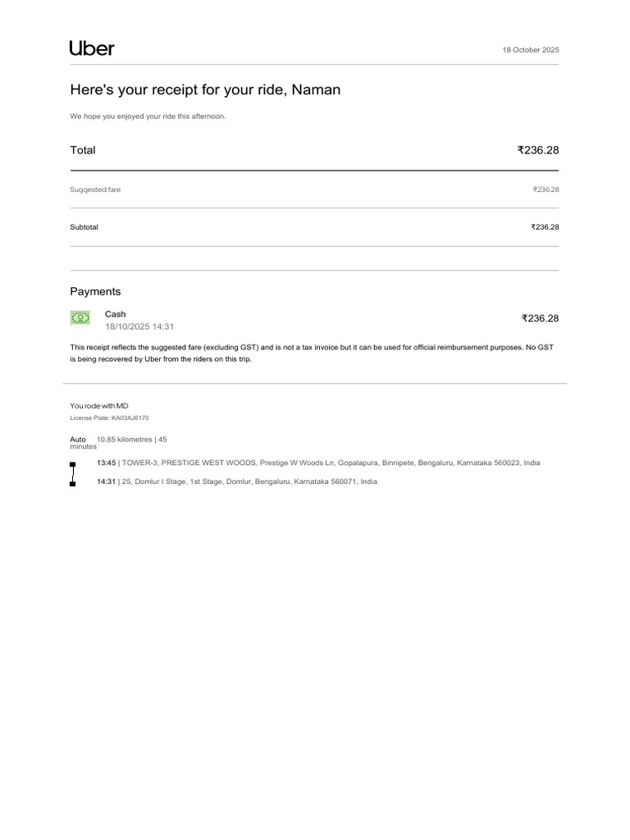Select the You rode with MD text
Viewport: 630px width, 840px height.
(99, 406)
